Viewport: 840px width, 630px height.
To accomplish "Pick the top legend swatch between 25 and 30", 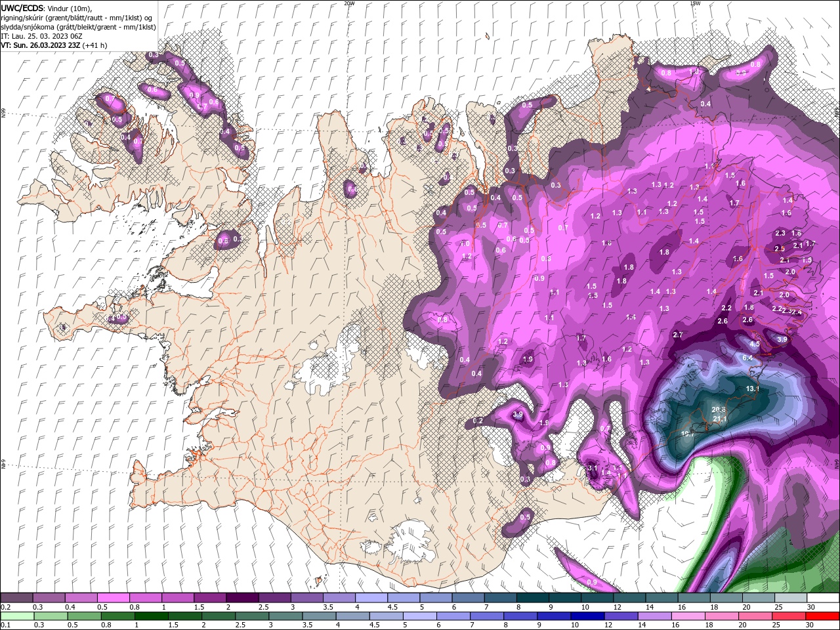I will [791, 598].
